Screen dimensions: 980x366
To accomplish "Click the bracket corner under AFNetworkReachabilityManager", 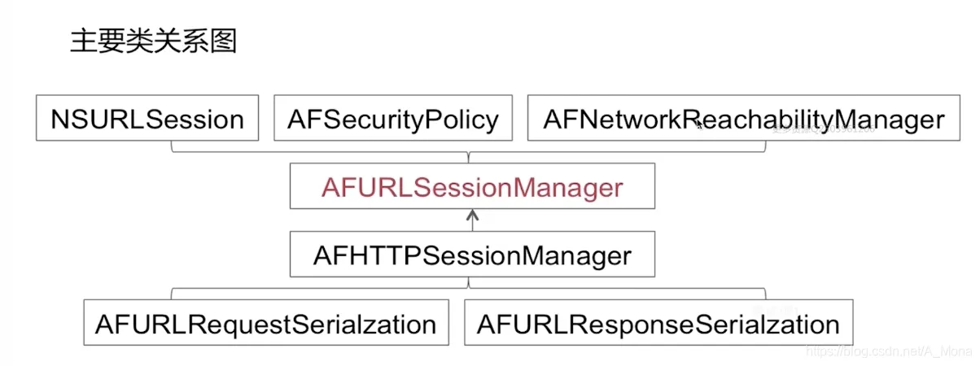I will click(763, 150).
